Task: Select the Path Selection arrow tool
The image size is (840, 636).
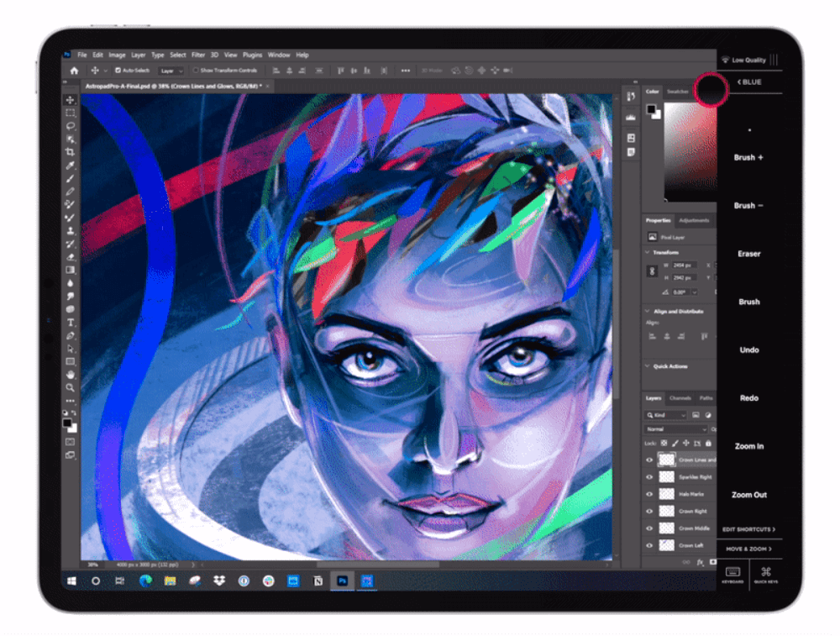Action: [x=71, y=349]
